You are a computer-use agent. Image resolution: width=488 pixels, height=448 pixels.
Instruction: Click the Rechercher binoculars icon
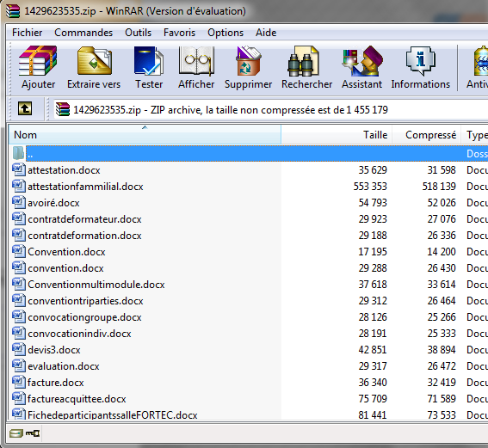click(x=303, y=61)
